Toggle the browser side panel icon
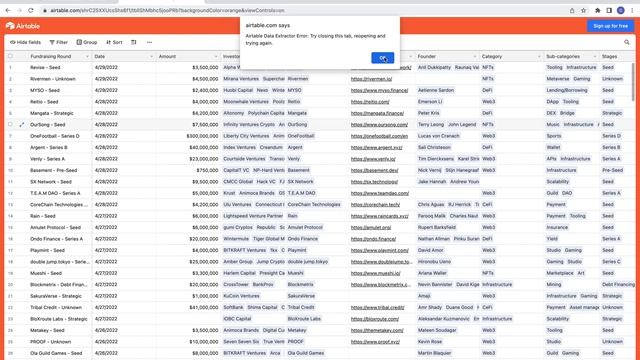The width and height of the screenshot is (640, 360). click(609, 10)
